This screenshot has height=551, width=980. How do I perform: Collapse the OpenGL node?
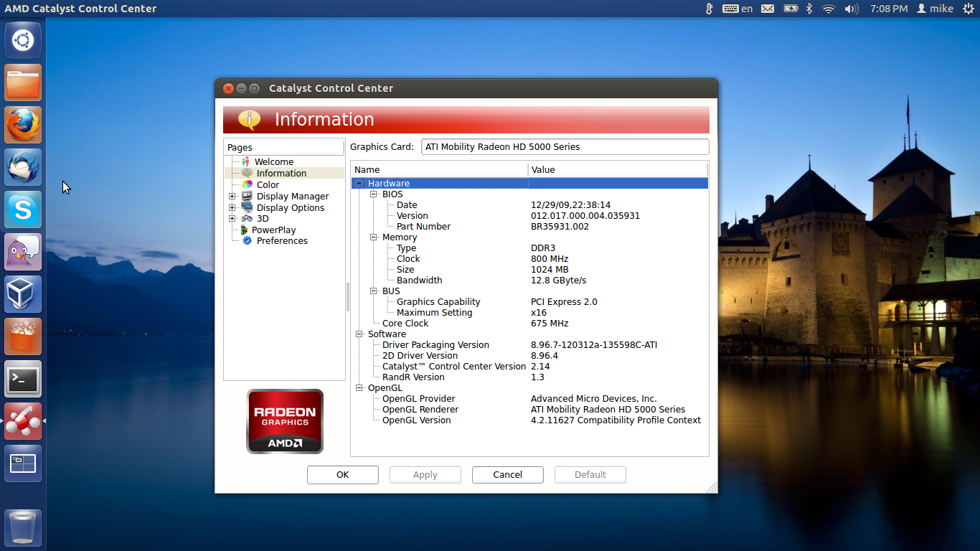[359, 388]
